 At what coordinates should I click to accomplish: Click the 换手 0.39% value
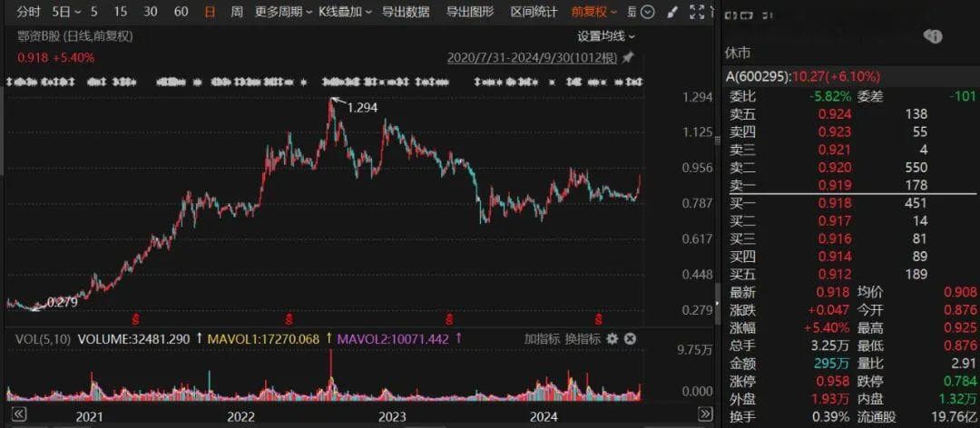832,416
